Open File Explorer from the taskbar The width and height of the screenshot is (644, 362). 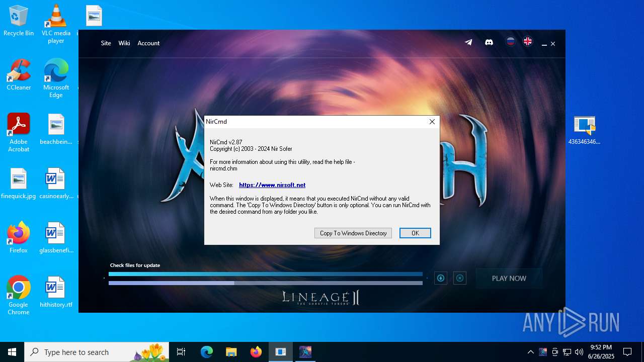pyautogui.click(x=231, y=352)
